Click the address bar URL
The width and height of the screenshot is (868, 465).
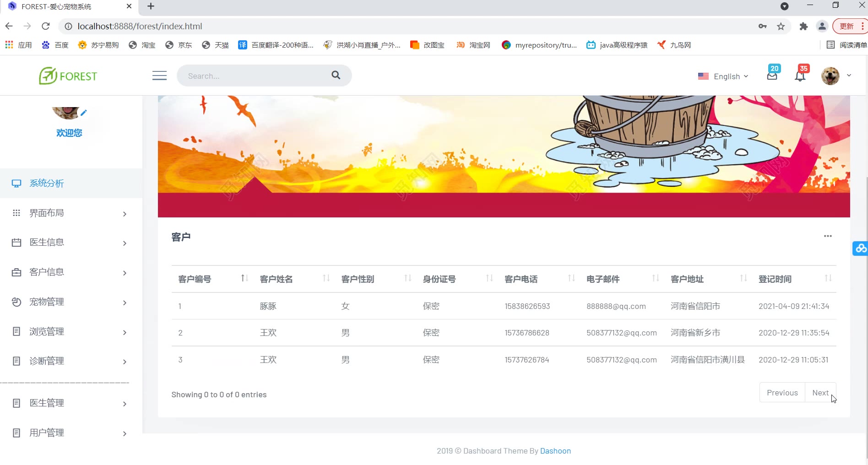[x=140, y=26]
